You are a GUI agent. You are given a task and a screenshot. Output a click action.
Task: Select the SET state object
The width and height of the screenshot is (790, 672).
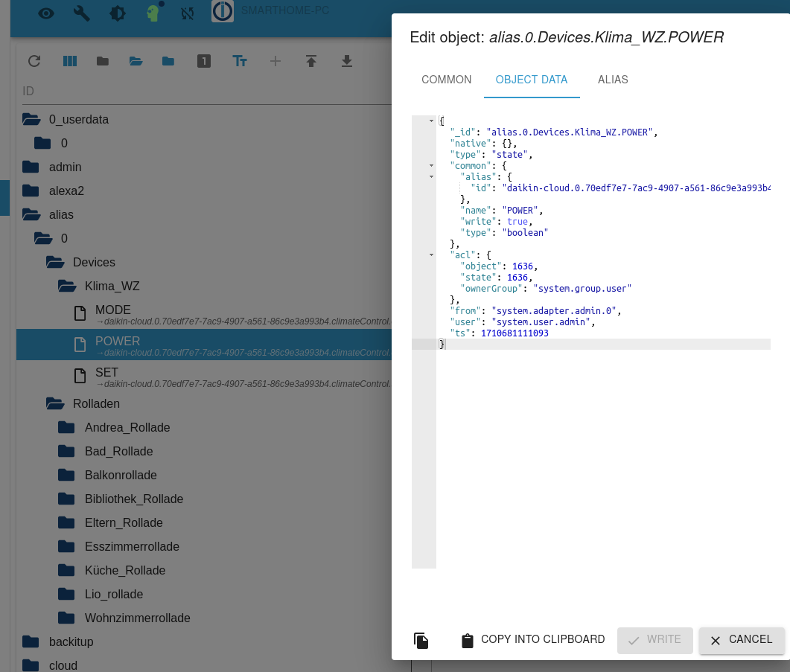(x=204, y=377)
